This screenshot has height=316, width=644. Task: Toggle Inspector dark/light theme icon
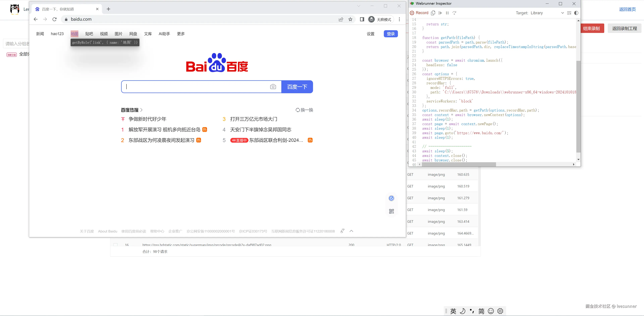click(x=576, y=13)
